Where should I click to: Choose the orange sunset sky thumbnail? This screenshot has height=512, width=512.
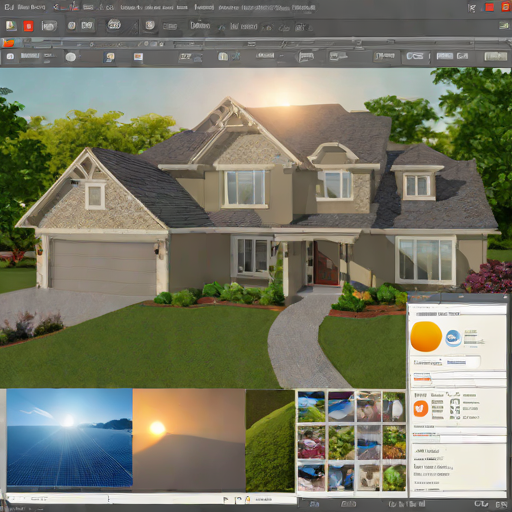tap(189, 440)
